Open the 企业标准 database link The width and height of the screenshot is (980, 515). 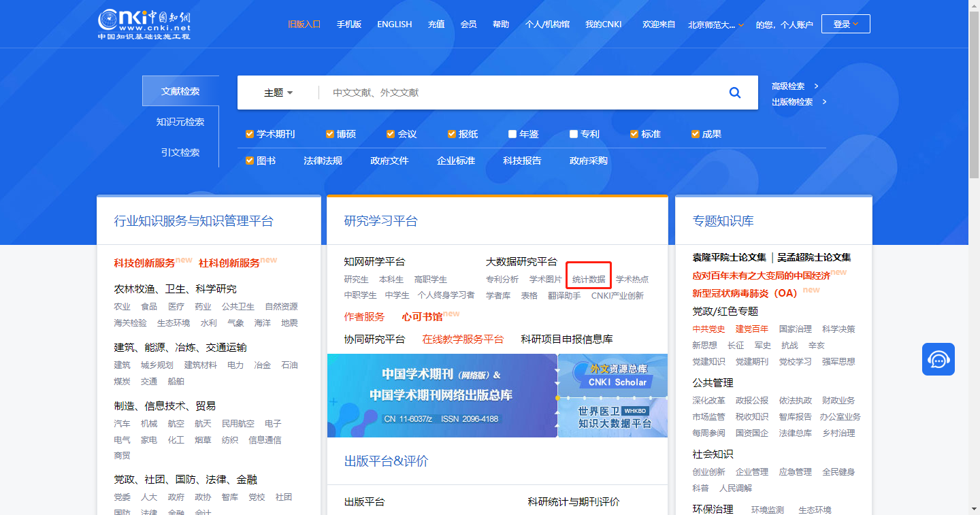(456, 161)
